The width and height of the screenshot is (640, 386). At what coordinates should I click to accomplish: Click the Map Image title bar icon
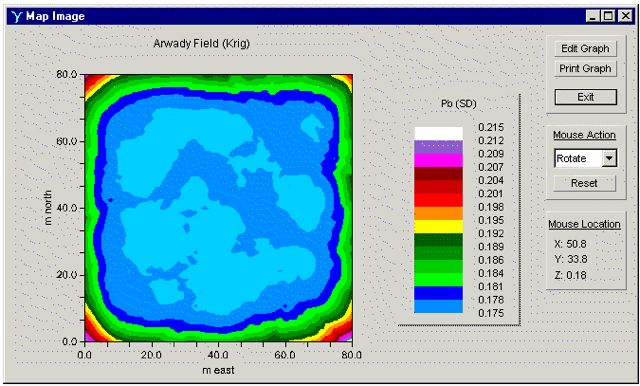point(17,16)
